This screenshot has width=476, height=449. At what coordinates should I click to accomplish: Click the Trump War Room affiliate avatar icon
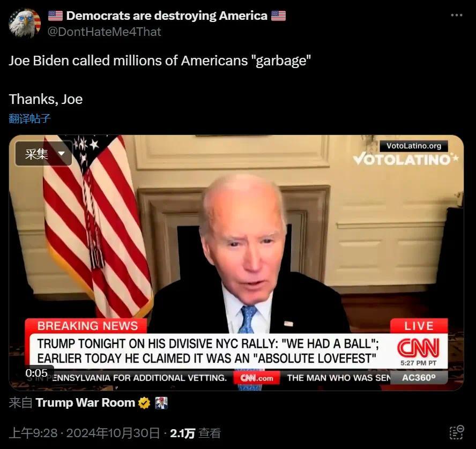coord(161,403)
